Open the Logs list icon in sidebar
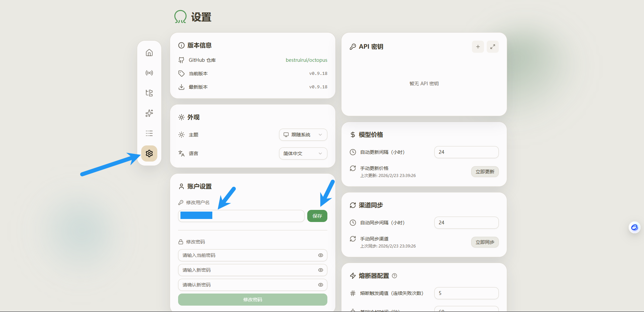The width and height of the screenshot is (644, 312). (x=149, y=133)
